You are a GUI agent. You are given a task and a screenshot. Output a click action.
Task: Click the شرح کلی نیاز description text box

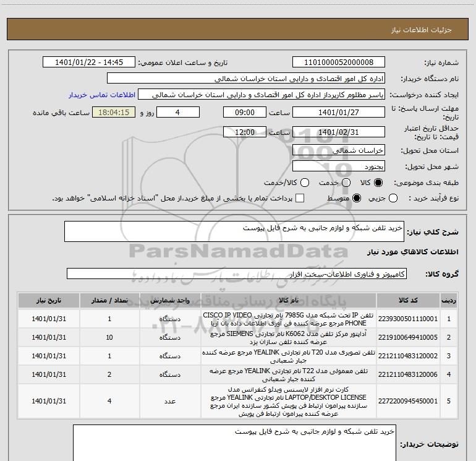tap(234, 231)
